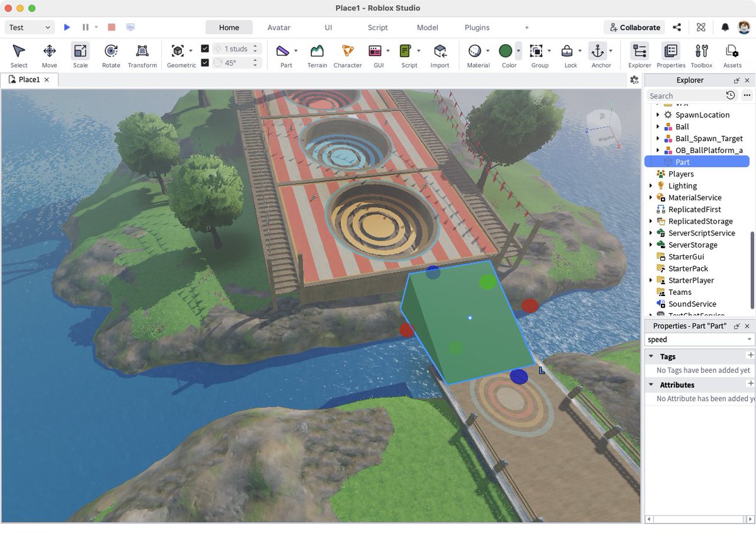Click the green Color swatch
The image size is (756, 543).
[505, 51]
